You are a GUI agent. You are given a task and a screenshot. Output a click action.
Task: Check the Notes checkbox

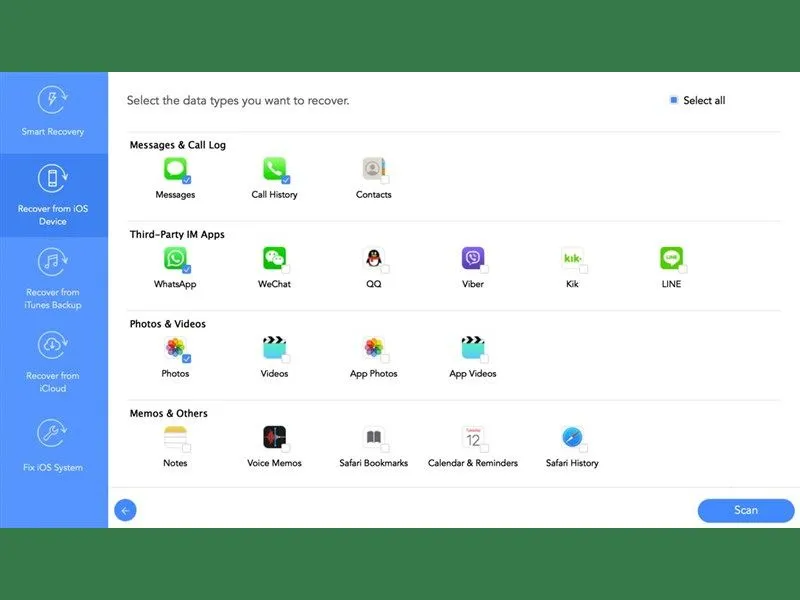pos(187,448)
